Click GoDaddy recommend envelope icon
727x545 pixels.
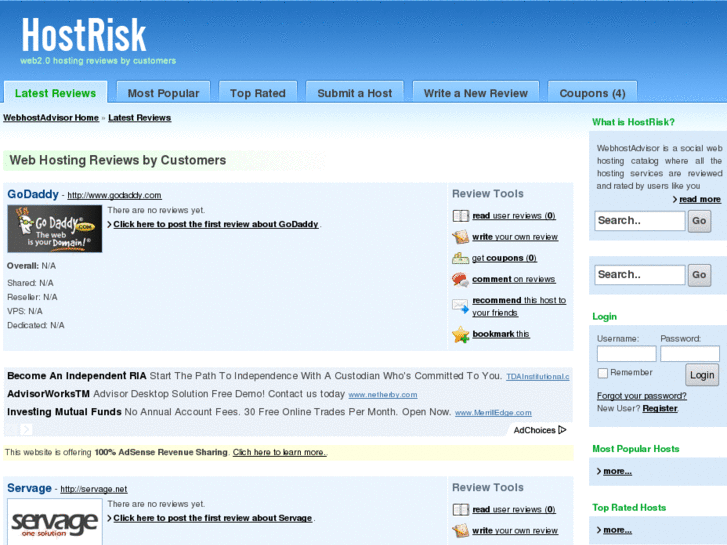(x=460, y=306)
